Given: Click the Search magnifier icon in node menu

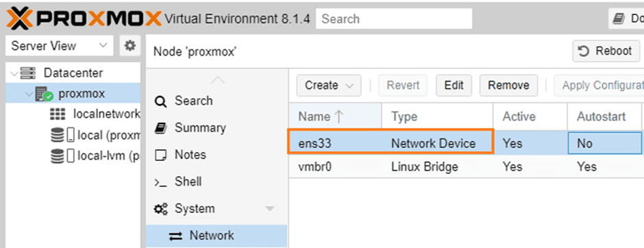Looking at the screenshot, I should click(x=161, y=101).
